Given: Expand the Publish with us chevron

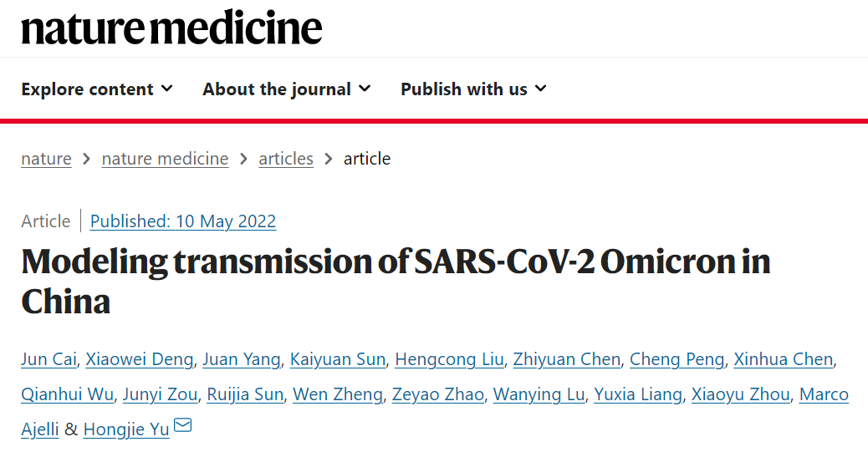Looking at the screenshot, I should pyautogui.click(x=541, y=89).
